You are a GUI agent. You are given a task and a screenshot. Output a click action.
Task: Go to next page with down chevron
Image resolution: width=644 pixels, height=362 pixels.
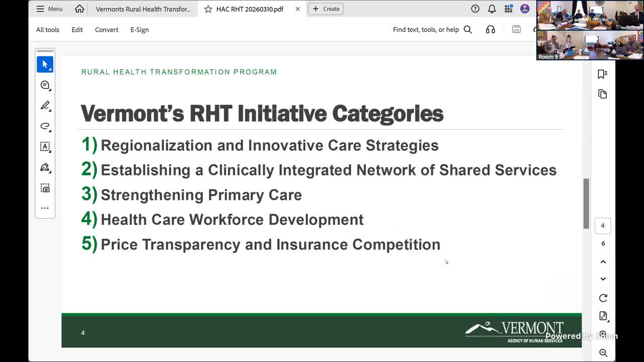pyautogui.click(x=603, y=279)
